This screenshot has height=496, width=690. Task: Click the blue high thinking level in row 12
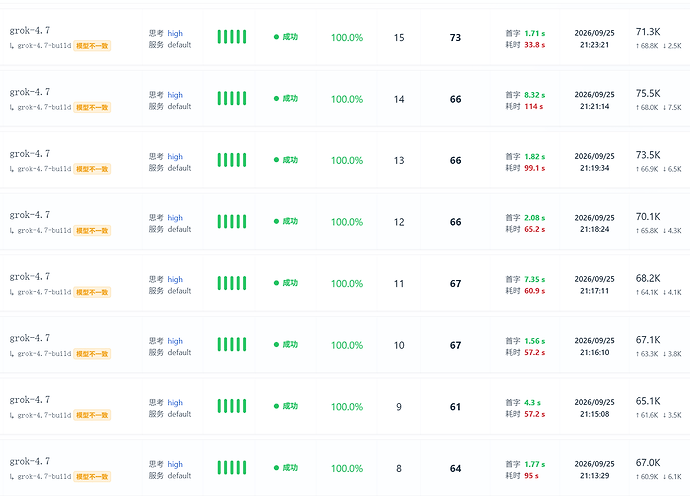pos(175,218)
